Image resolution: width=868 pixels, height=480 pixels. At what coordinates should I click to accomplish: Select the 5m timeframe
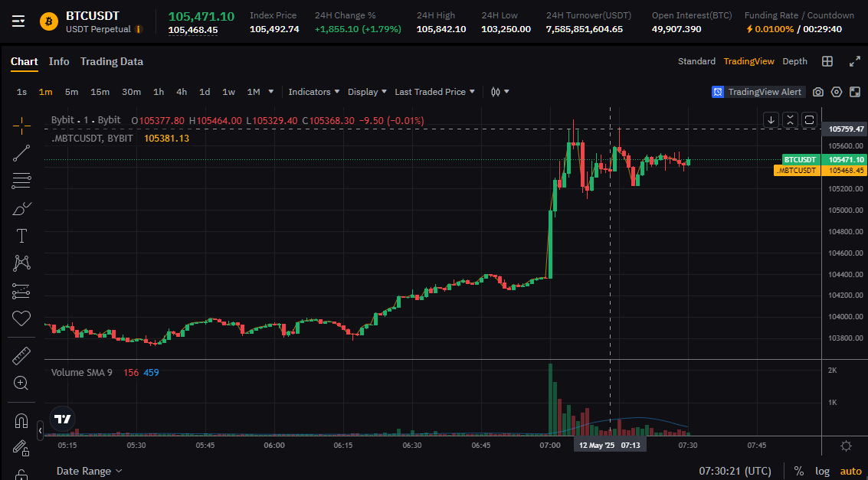coord(71,92)
